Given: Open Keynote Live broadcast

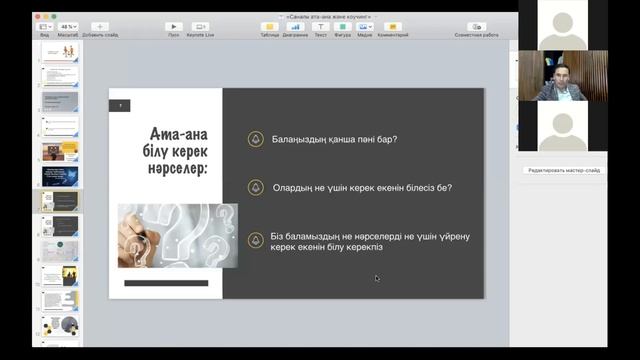Looking at the screenshot, I should tap(200, 27).
